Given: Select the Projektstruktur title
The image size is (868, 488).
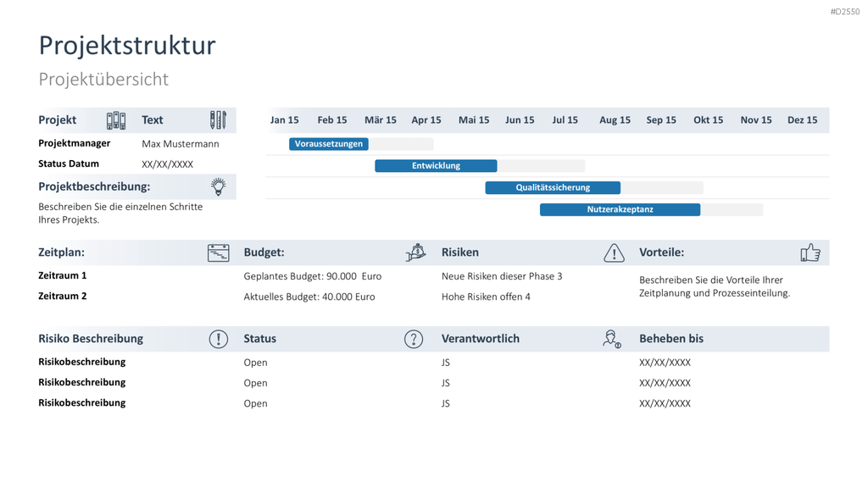Looking at the screenshot, I should pos(127,46).
